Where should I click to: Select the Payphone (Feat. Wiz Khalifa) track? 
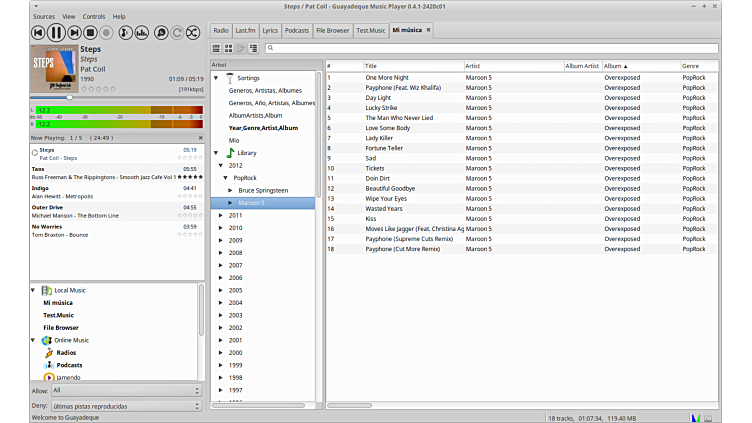(400, 87)
